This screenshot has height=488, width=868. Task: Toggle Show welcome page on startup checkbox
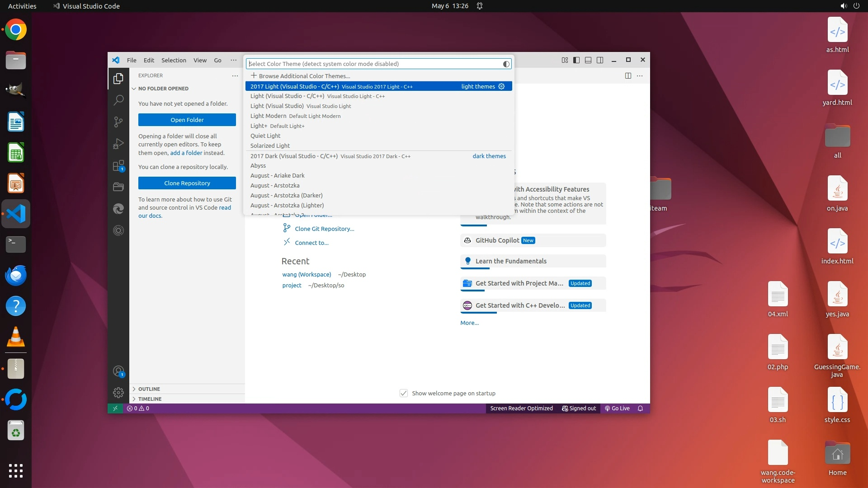404,393
